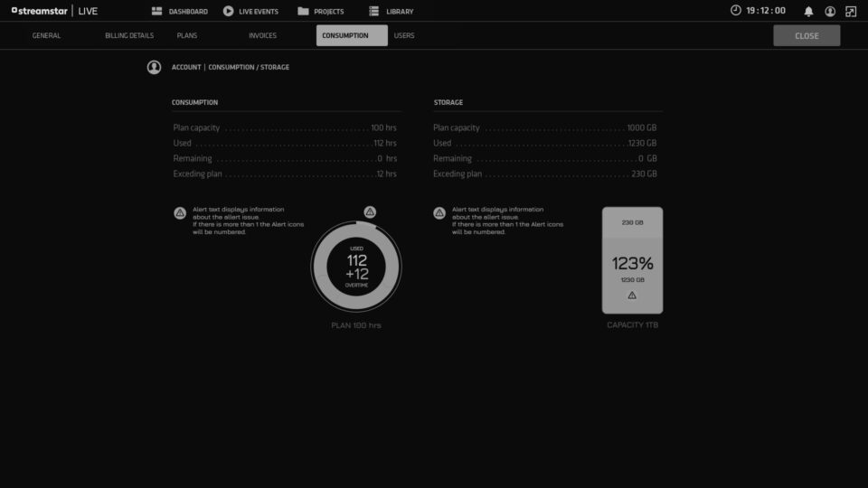The image size is (868, 488).
Task: Click alert triangle above usage ring
Action: pos(370,211)
